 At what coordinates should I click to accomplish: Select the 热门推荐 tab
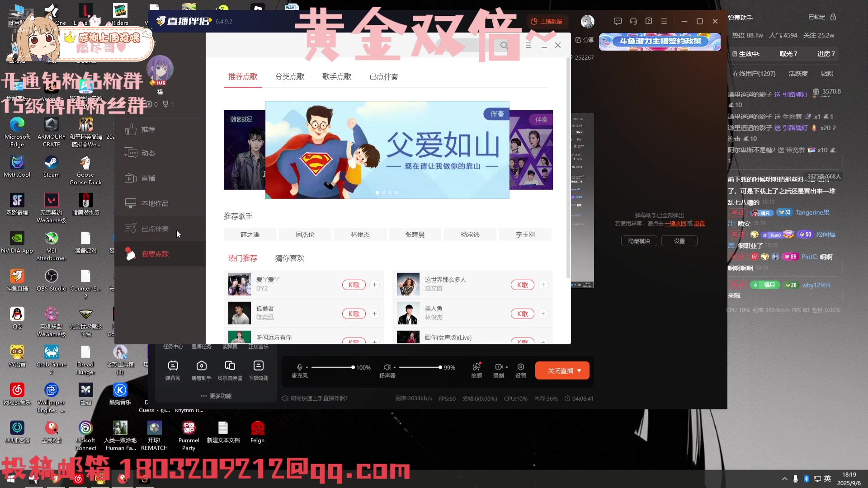tap(243, 258)
